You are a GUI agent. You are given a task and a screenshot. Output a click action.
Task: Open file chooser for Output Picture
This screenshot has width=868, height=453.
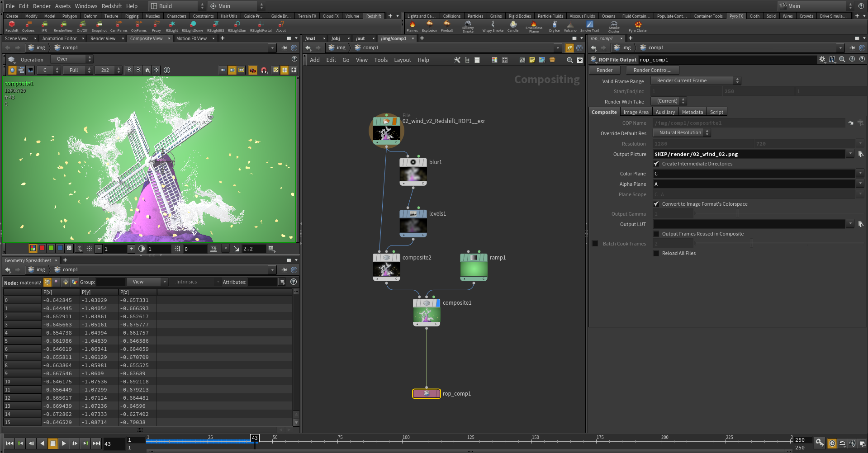(860, 154)
